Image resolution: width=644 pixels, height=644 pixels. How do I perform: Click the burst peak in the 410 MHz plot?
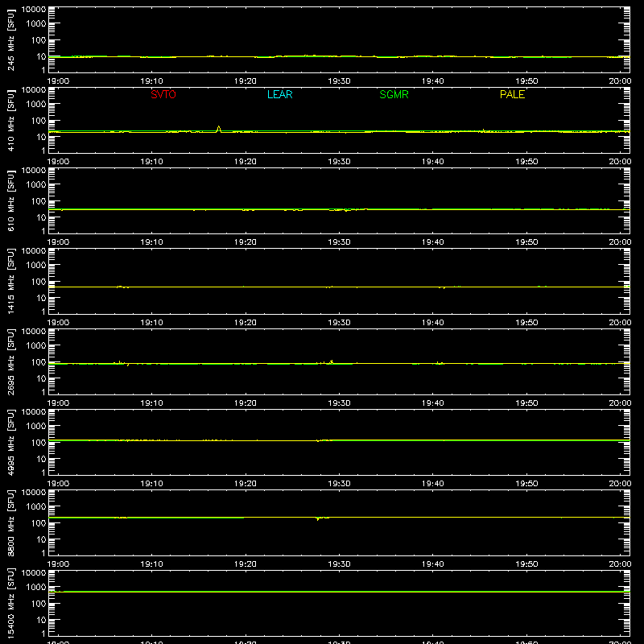(218, 128)
